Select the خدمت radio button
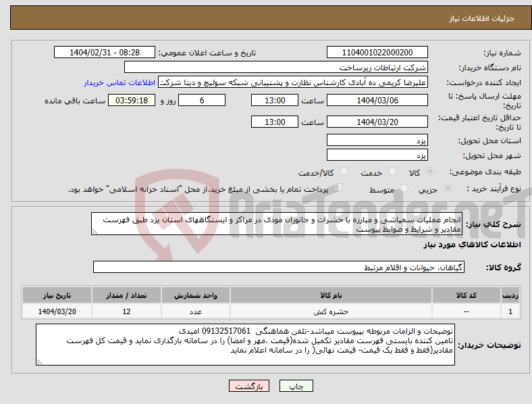532x404 pixels. (392, 172)
